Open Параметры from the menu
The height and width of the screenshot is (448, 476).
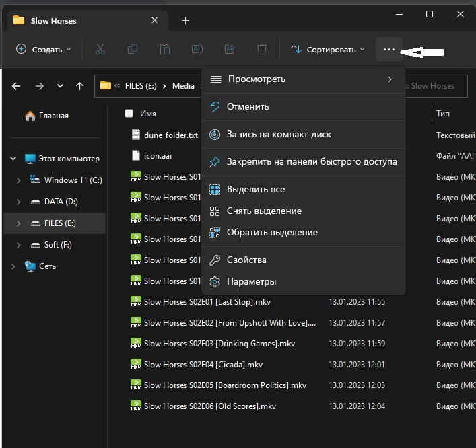pos(251,281)
